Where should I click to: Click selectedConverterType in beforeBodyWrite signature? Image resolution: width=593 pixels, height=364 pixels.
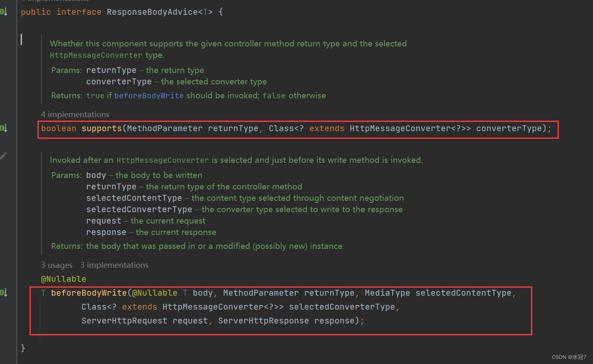[342, 307]
